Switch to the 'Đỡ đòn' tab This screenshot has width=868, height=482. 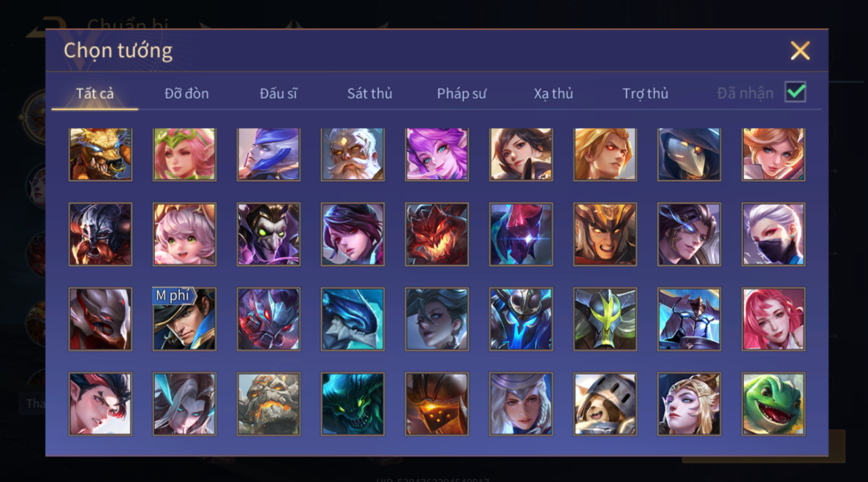coord(186,94)
